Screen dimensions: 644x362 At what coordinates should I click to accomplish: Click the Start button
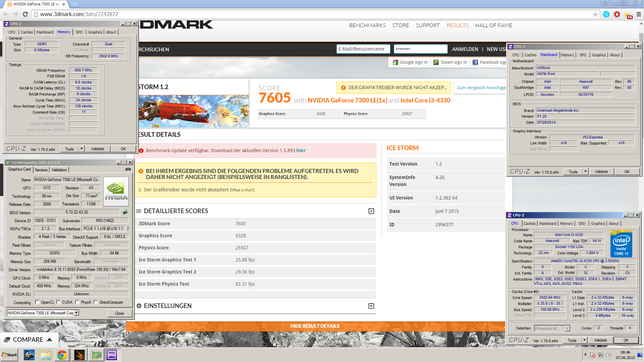click(9, 355)
